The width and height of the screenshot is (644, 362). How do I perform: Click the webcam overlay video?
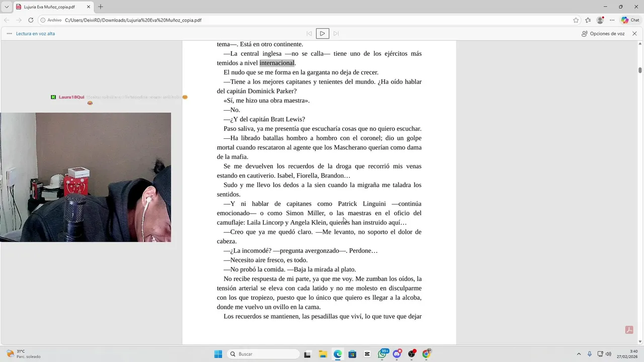86,177
